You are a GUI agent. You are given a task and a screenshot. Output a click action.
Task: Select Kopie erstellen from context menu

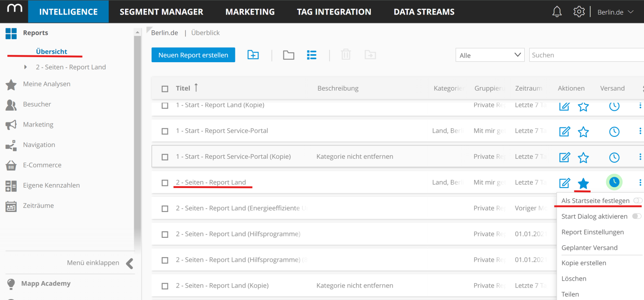coord(583,263)
